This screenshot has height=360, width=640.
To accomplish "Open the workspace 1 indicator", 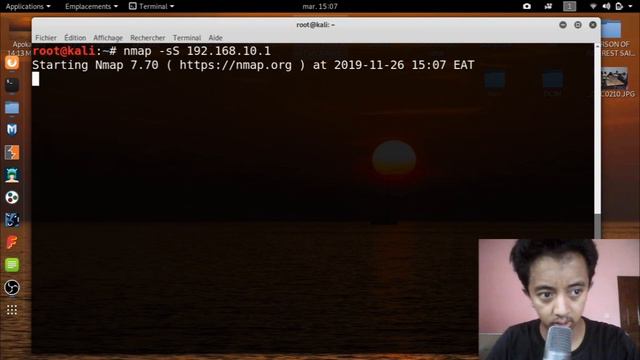I will 569,6.
